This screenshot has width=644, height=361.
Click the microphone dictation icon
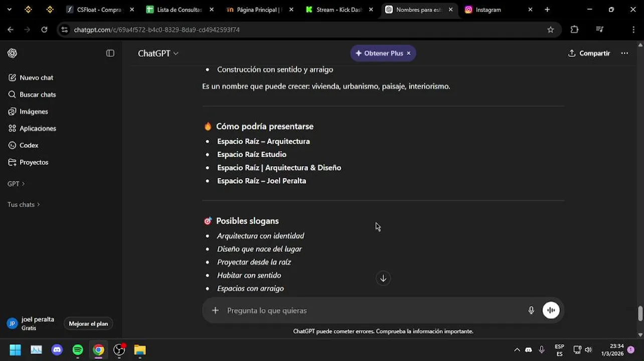(531, 310)
